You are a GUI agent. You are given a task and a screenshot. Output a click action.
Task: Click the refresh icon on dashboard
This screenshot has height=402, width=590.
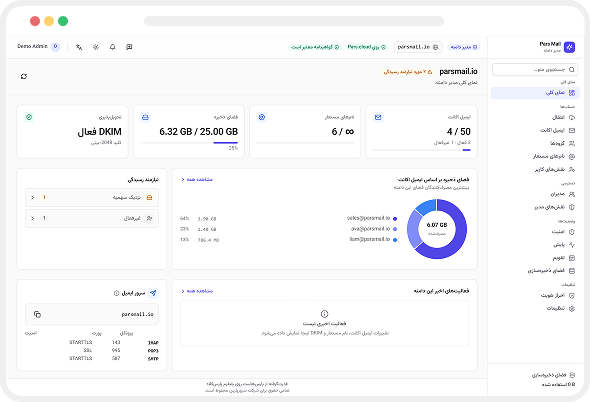(x=24, y=76)
